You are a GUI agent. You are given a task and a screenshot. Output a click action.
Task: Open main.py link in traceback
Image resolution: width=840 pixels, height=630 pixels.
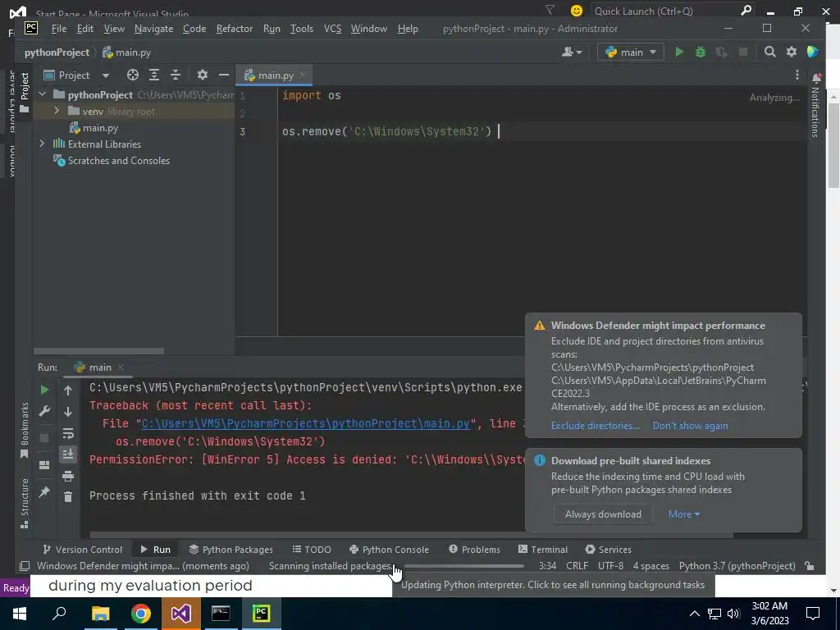point(305,423)
